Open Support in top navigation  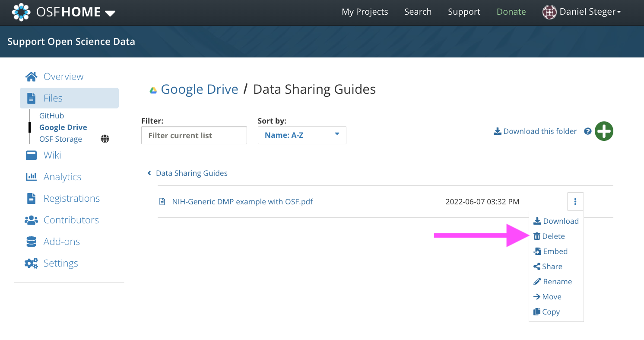click(x=464, y=12)
